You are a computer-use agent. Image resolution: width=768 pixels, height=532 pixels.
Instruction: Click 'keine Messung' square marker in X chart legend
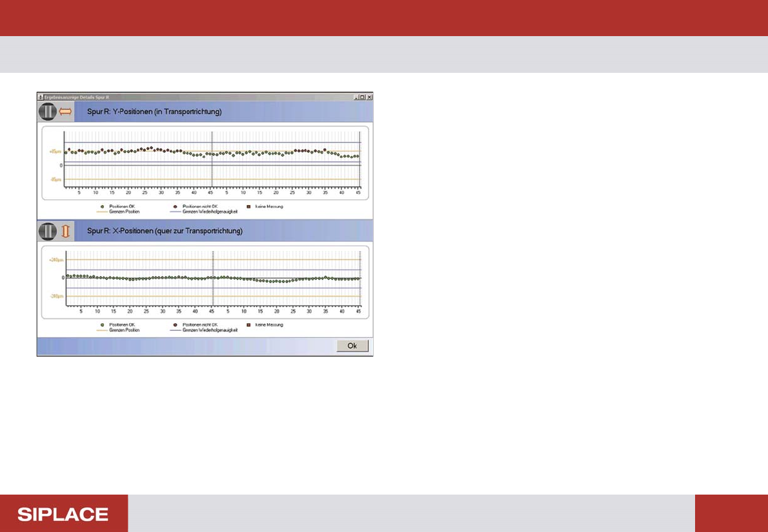tap(248, 325)
